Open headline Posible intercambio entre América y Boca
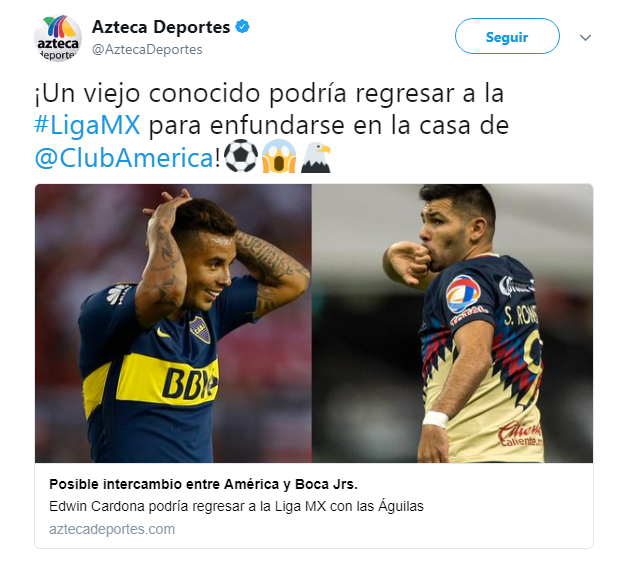Screen dimensions: 621x561 pos(203,484)
